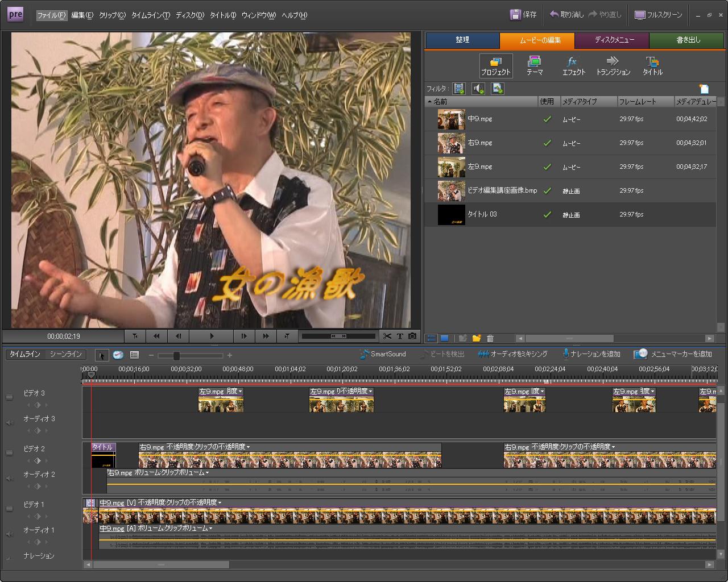The width and height of the screenshot is (728, 582).
Task: Click the timeline zoom slider handle
Action: point(176,356)
